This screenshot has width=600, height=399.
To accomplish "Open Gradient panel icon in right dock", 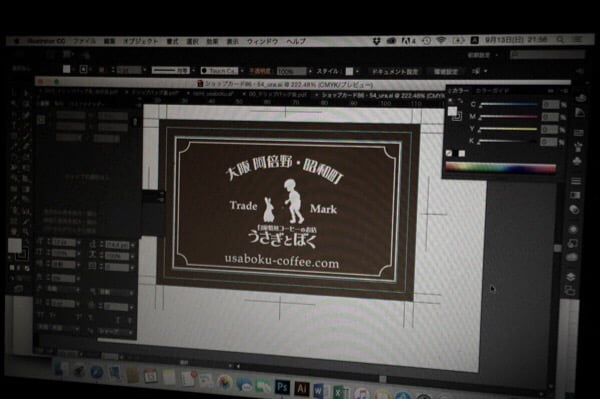I will pyautogui.click(x=575, y=195).
